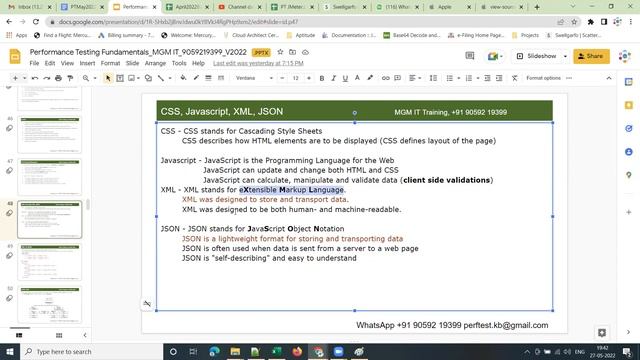The height and width of the screenshot is (360, 640).
Task: Toggle italic formatting
Action: point(333,78)
